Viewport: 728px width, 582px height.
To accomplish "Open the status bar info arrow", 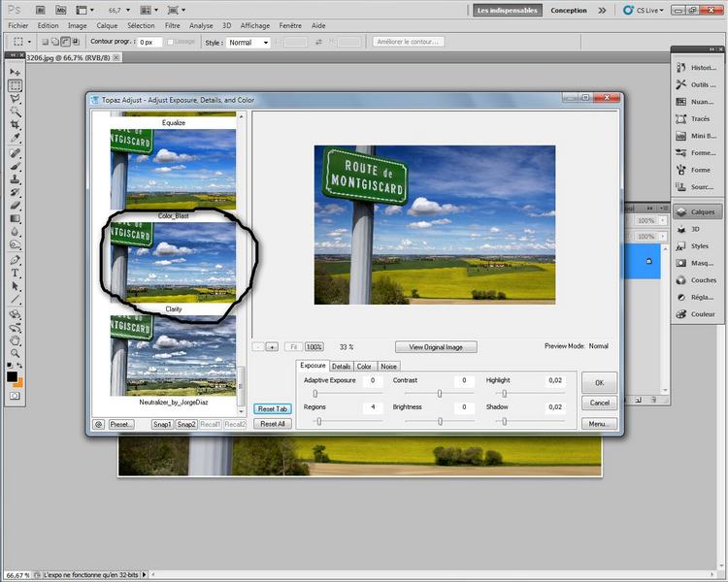I will [144, 574].
